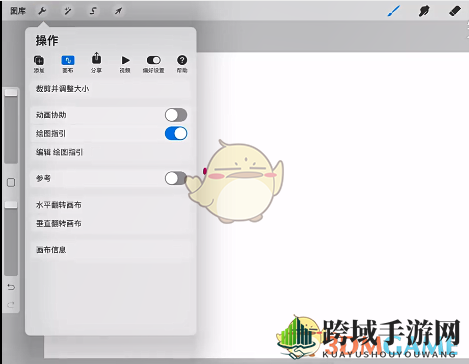Screen dimensions: 469x364
Task: Toggle the 动画协助 switch
Action: point(176,115)
